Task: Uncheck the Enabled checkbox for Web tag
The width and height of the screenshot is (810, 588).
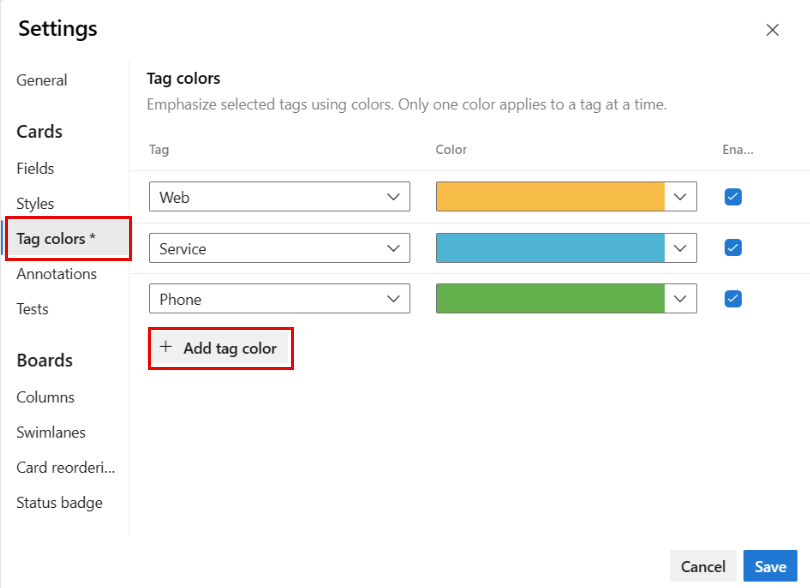Action: tap(733, 197)
